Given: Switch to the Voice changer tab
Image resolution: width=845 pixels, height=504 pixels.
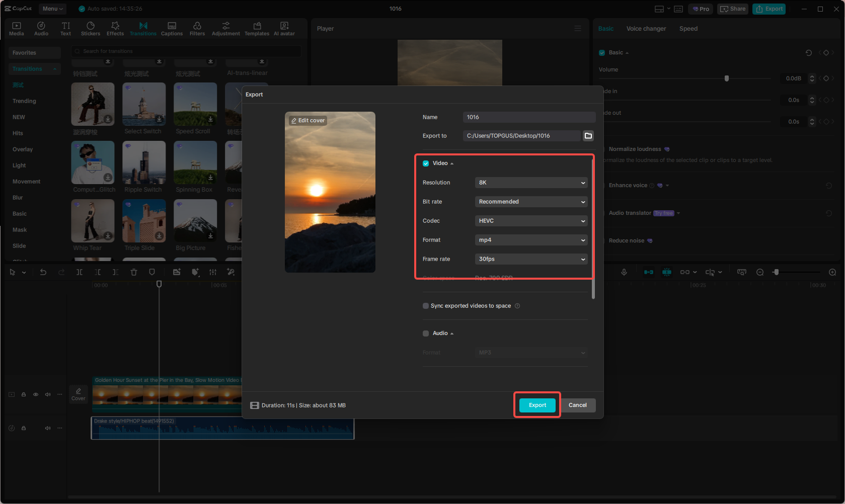Looking at the screenshot, I should pos(646,29).
